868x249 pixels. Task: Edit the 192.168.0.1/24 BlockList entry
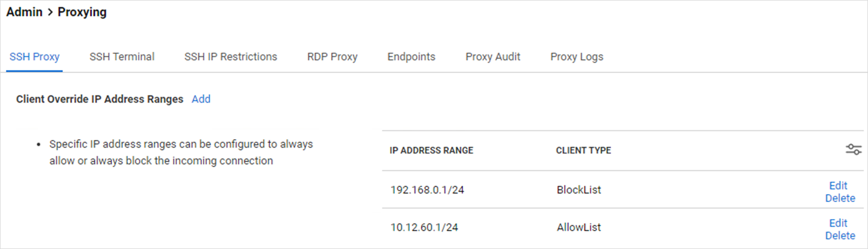tap(838, 186)
